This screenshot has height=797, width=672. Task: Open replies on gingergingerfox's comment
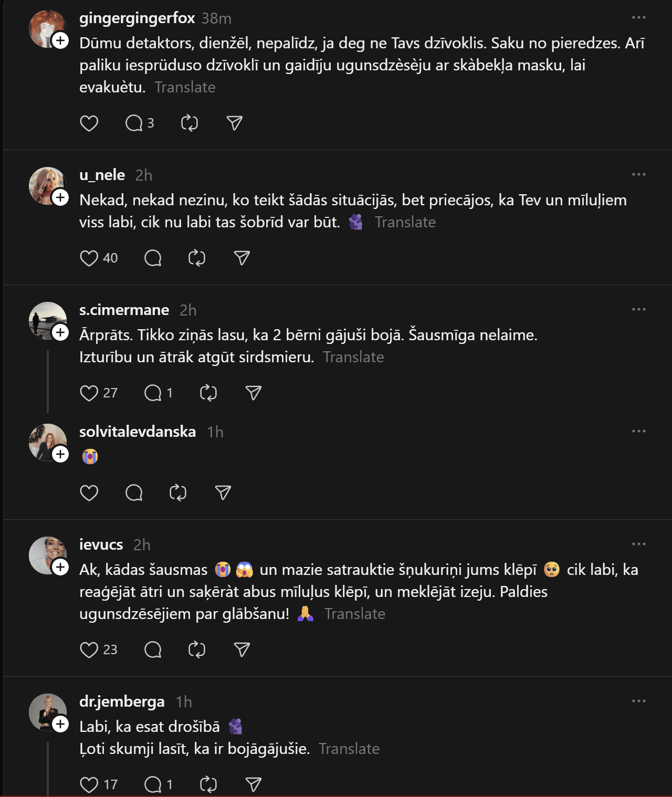(x=134, y=123)
